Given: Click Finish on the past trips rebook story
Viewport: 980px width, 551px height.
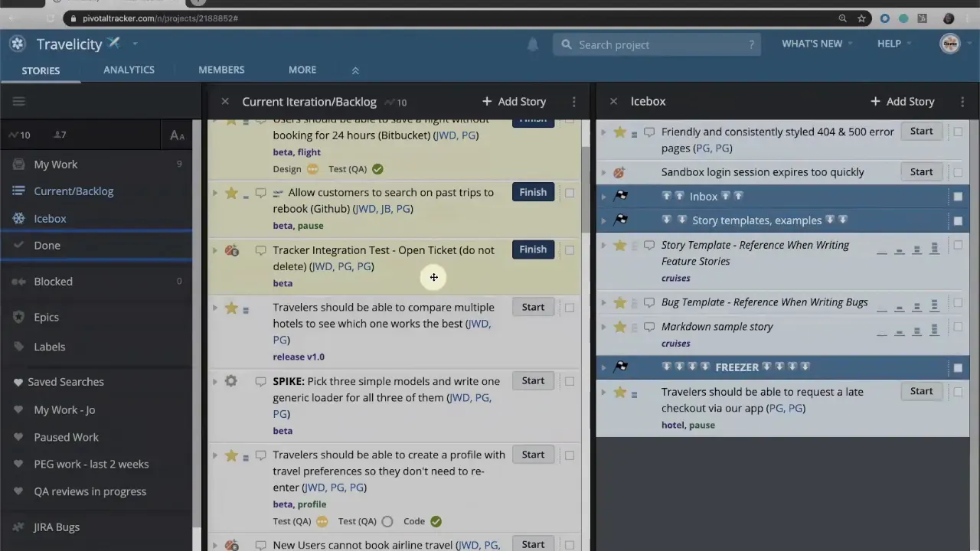Looking at the screenshot, I should pyautogui.click(x=533, y=192).
